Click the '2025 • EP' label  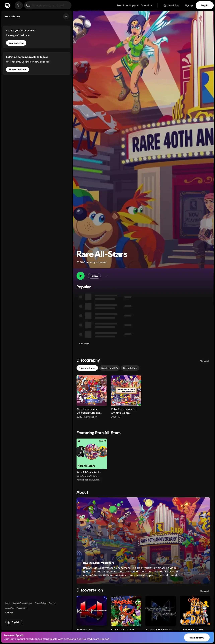tap(116, 417)
